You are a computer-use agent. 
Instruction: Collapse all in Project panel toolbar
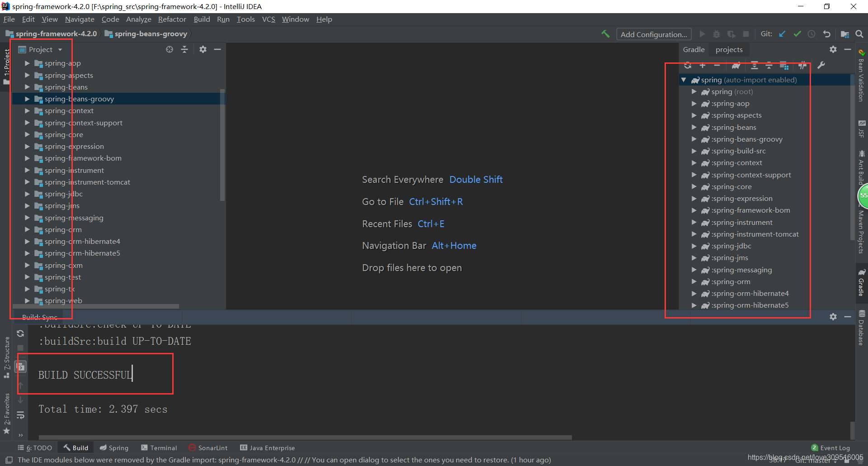(x=184, y=49)
